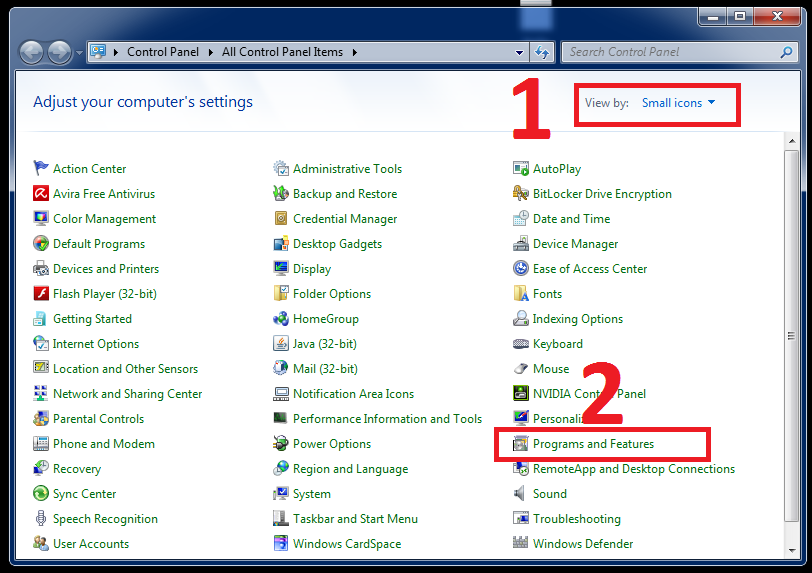This screenshot has width=812, height=573.
Task: Click the Java (32-bit) icon
Action: 281,343
